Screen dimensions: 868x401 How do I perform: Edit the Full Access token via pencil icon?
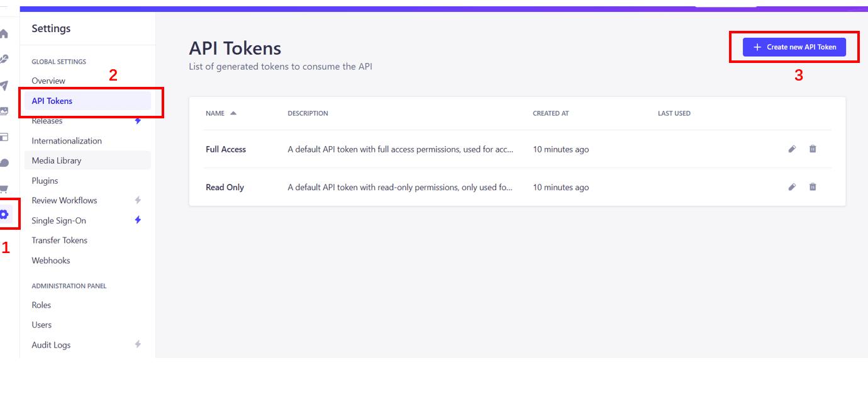[x=792, y=149]
